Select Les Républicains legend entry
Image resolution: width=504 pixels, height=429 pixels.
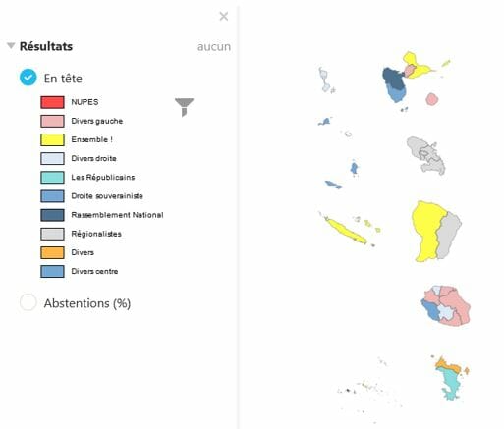tap(103, 178)
